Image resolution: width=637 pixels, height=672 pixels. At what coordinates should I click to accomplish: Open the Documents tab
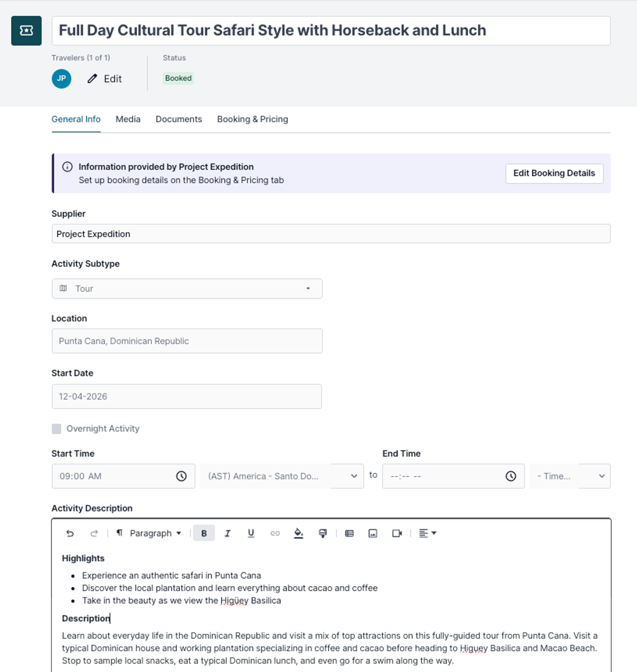point(179,120)
